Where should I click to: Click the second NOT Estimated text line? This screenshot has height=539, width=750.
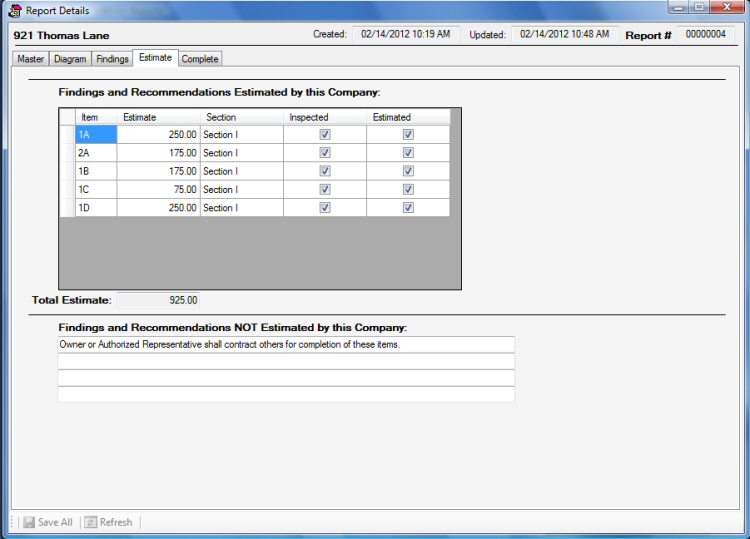pos(286,361)
